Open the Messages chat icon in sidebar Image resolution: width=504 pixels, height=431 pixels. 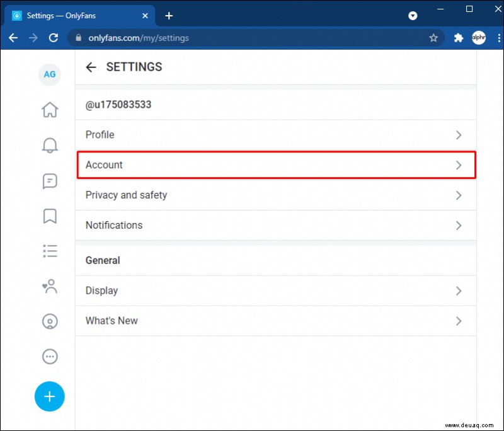point(50,181)
